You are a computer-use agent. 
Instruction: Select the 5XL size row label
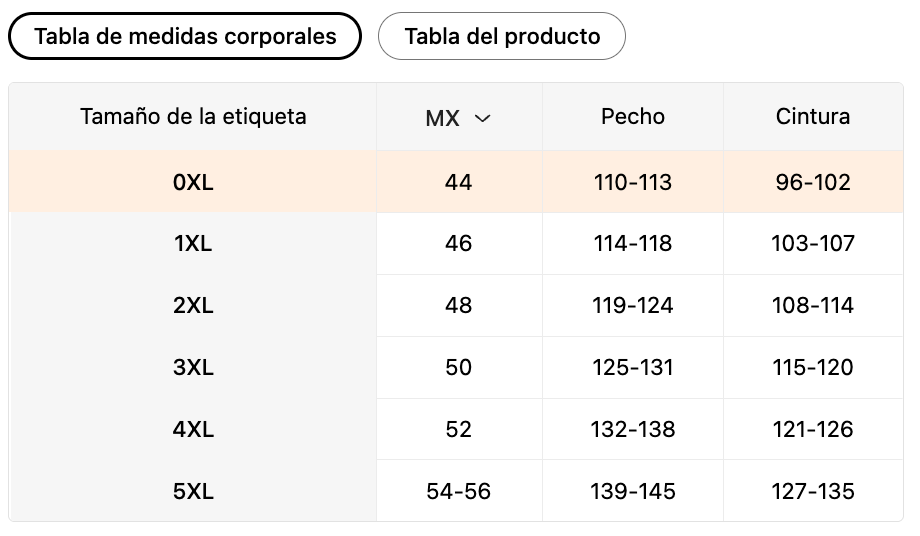[x=193, y=491]
